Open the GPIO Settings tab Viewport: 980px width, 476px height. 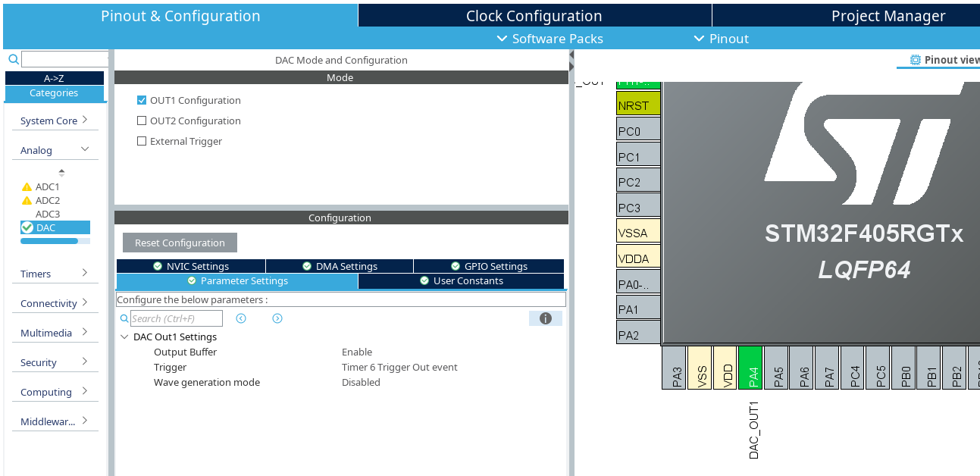coord(489,266)
